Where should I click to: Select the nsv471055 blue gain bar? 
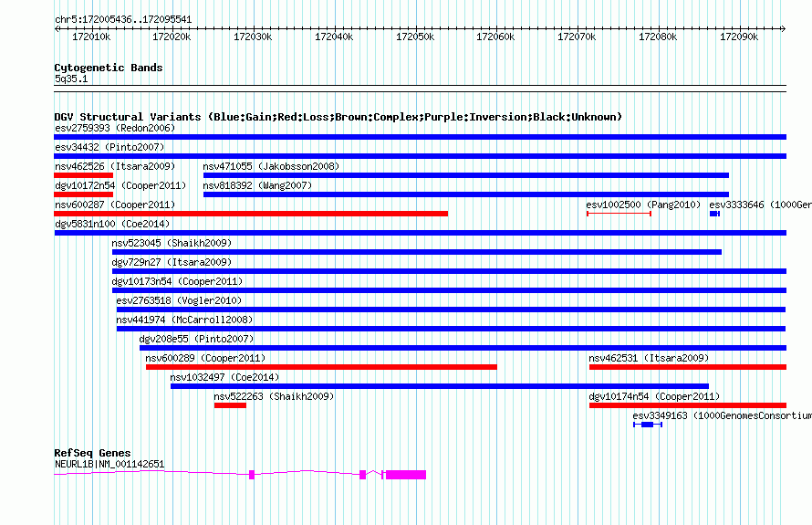tap(466, 175)
